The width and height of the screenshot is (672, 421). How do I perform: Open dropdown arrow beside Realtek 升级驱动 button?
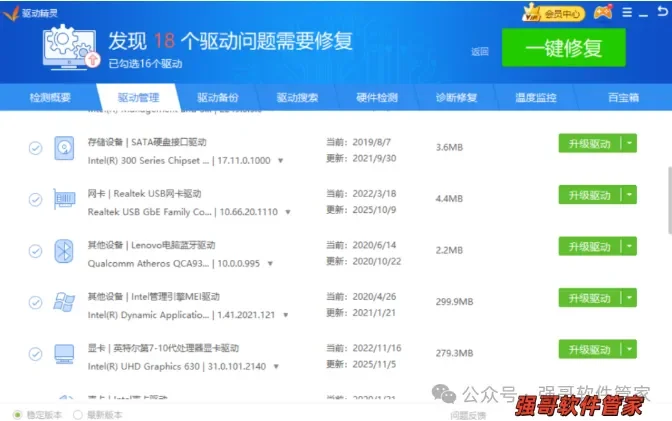(x=629, y=195)
